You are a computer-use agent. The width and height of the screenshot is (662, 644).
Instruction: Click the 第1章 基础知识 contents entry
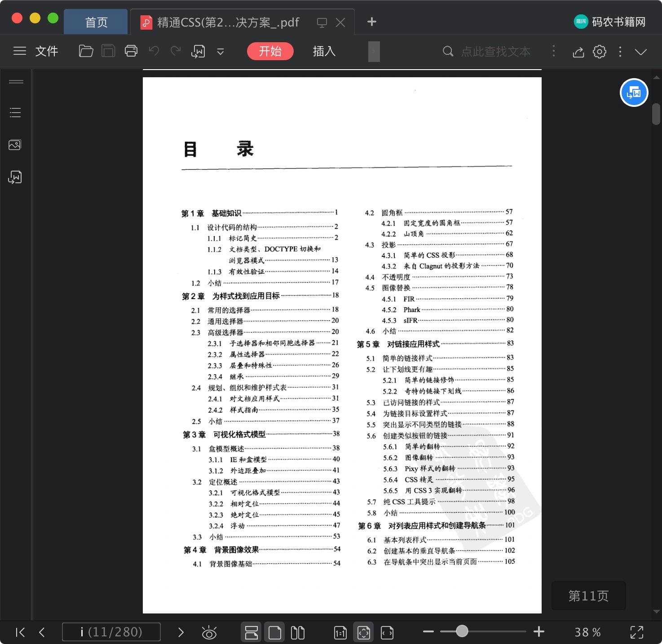(x=260, y=213)
